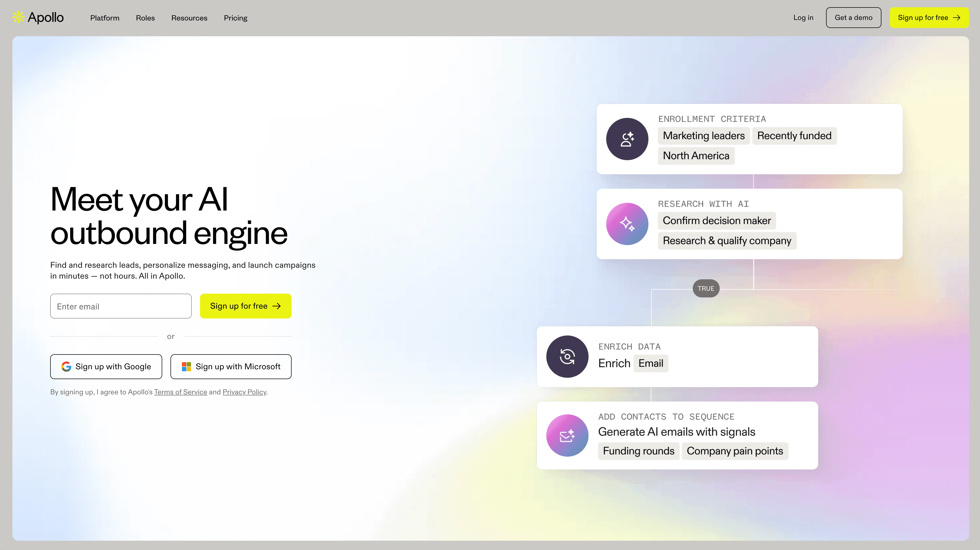
Task: Click the Email tag in Enrich Data
Action: [651, 363]
